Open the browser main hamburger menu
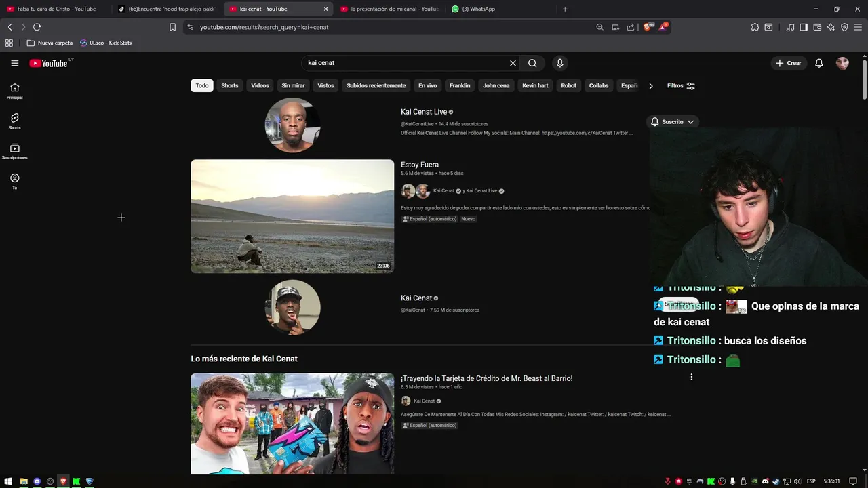This screenshot has width=868, height=488. pyautogui.click(x=858, y=27)
